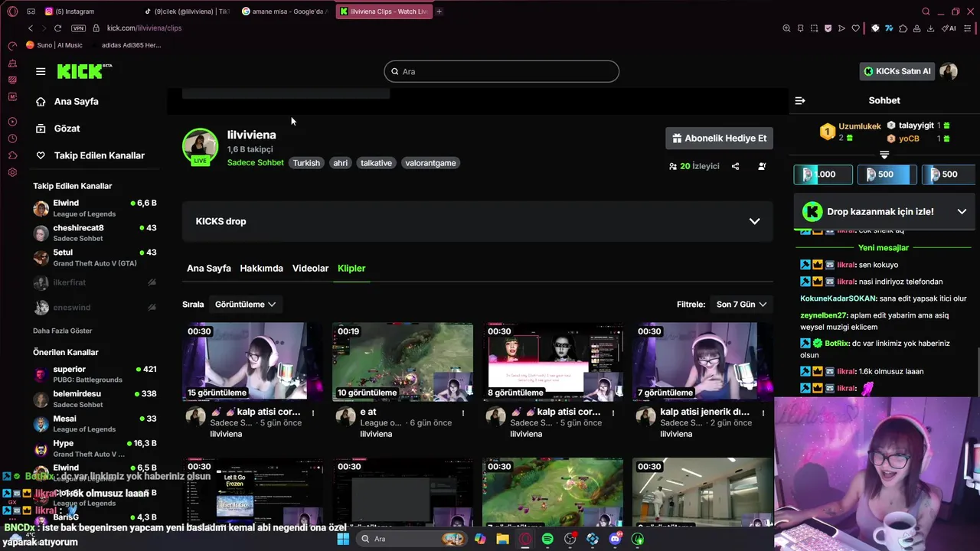
Task: Expand the gifters leaderboard chevron
Action: click(x=884, y=155)
